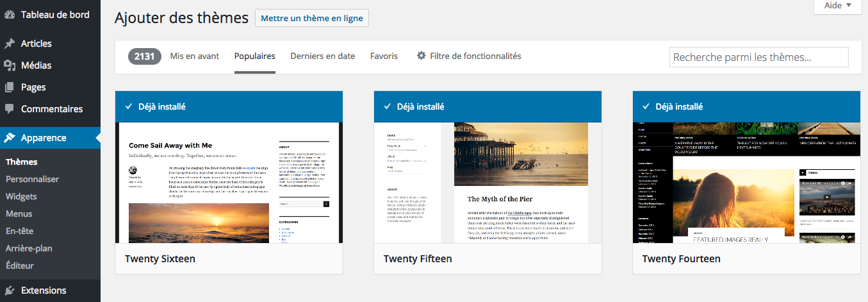
Task: Click Déjà installé banner on Twenty Sixteen
Action: pos(229,106)
